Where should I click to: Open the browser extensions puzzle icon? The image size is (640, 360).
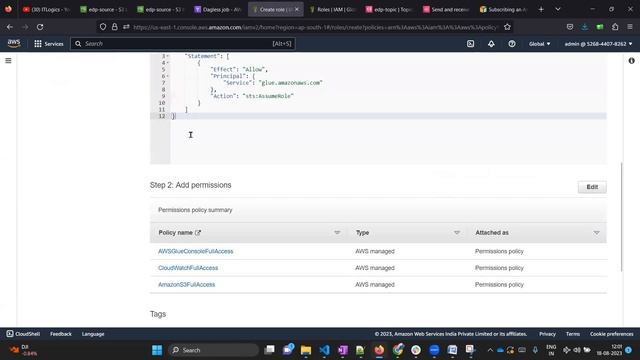click(615, 27)
